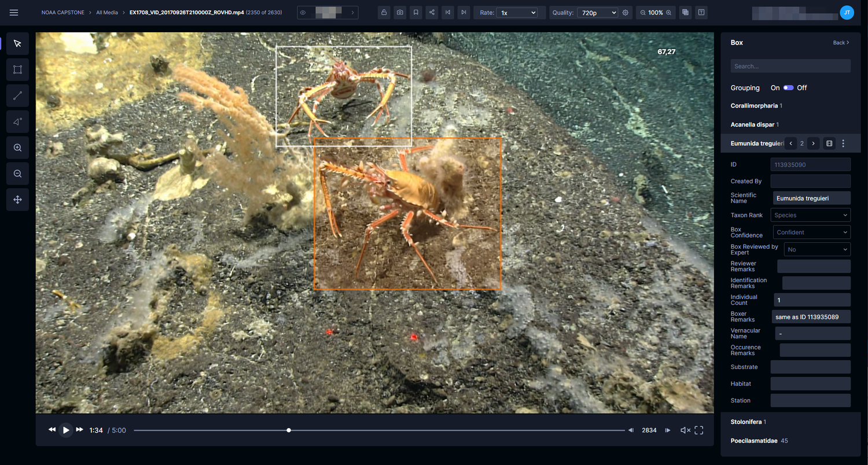This screenshot has height=465, width=868.
Task: Select the angle/polygon annotation tool
Action: [17, 121]
